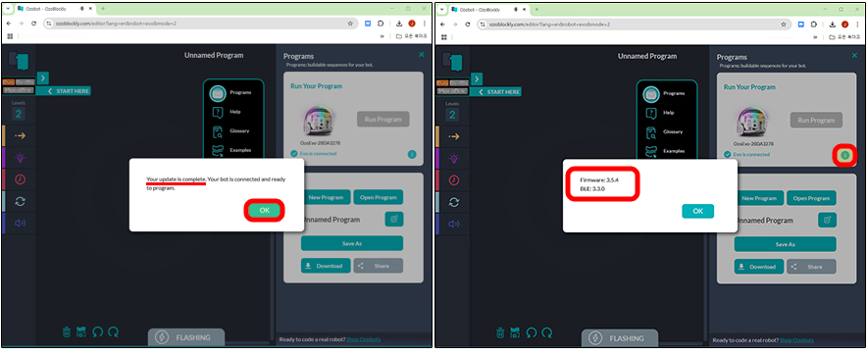Click the screenshot camera icon in right window
Screen dimensions: 868x355
point(515,332)
